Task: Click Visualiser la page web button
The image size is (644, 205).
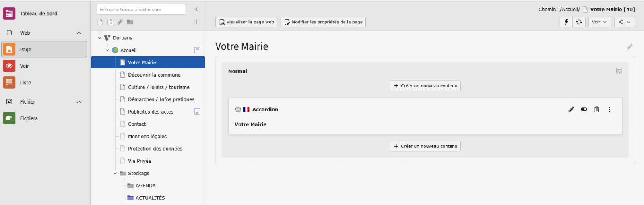Action: point(246,22)
